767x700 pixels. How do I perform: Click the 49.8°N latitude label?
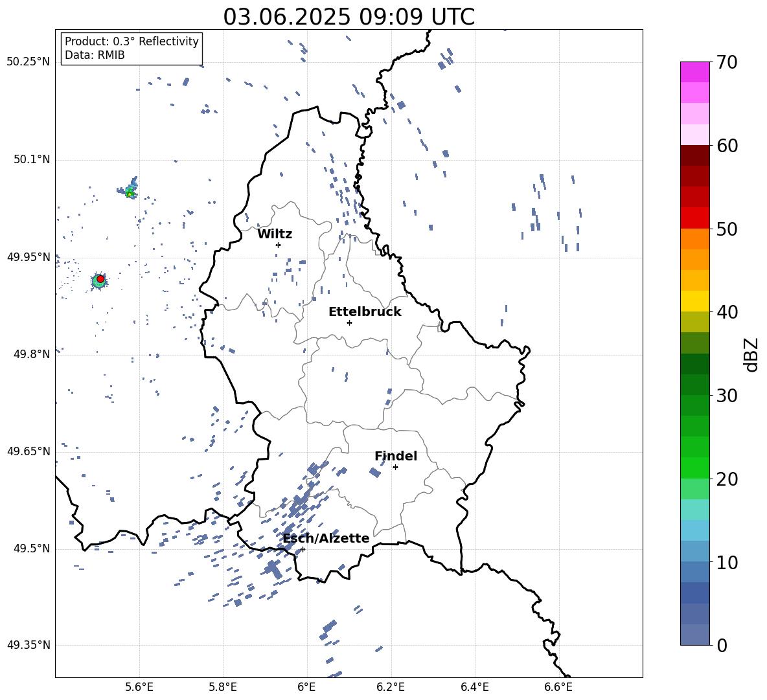[31, 354]
